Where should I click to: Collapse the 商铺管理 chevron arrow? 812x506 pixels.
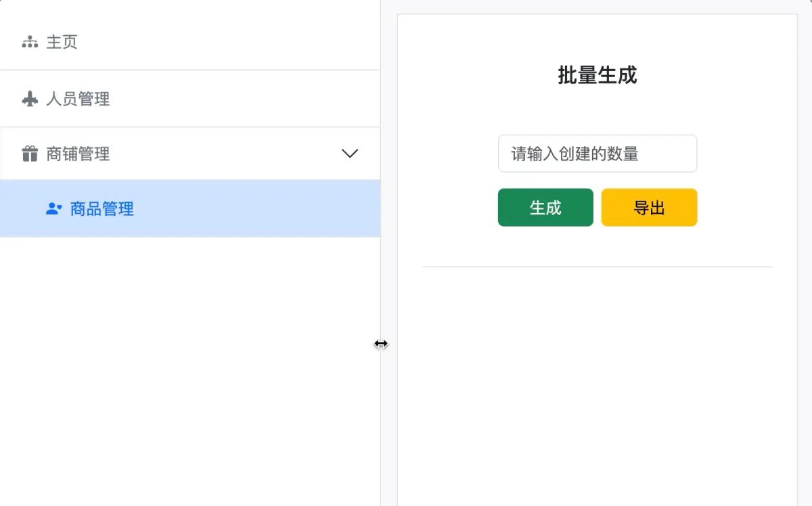click(x=350, y=154)
